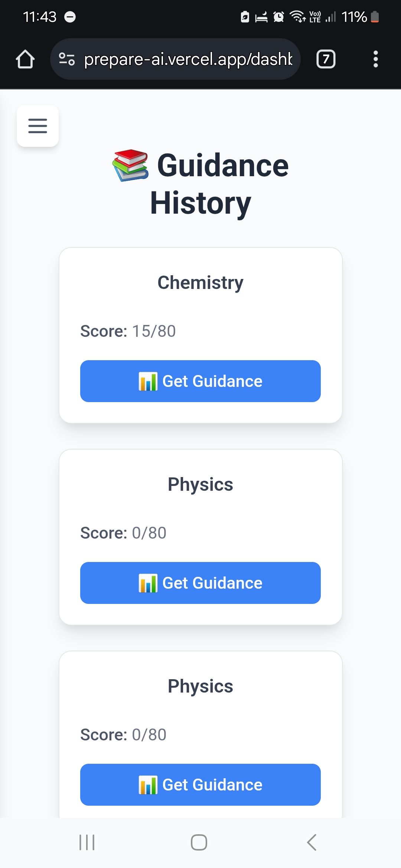Tap the Android back navigation arrow
The image size is (401, 868).
coord(312,842)
